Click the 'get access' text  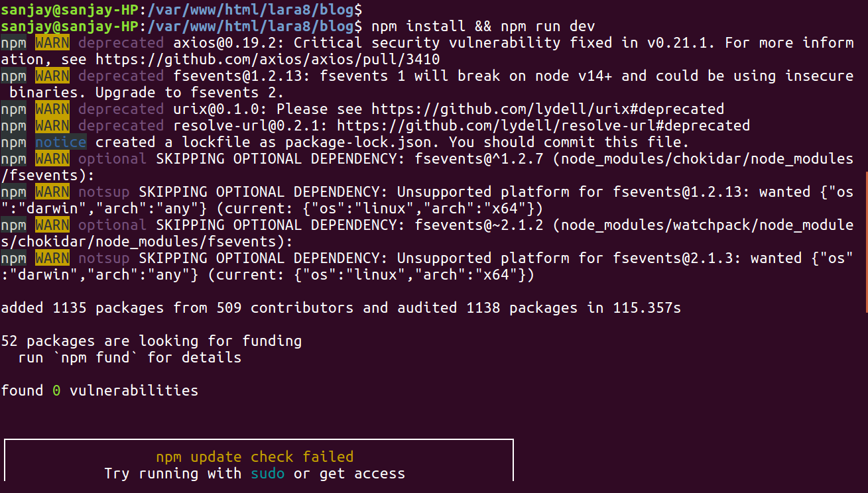pos(362,474)
